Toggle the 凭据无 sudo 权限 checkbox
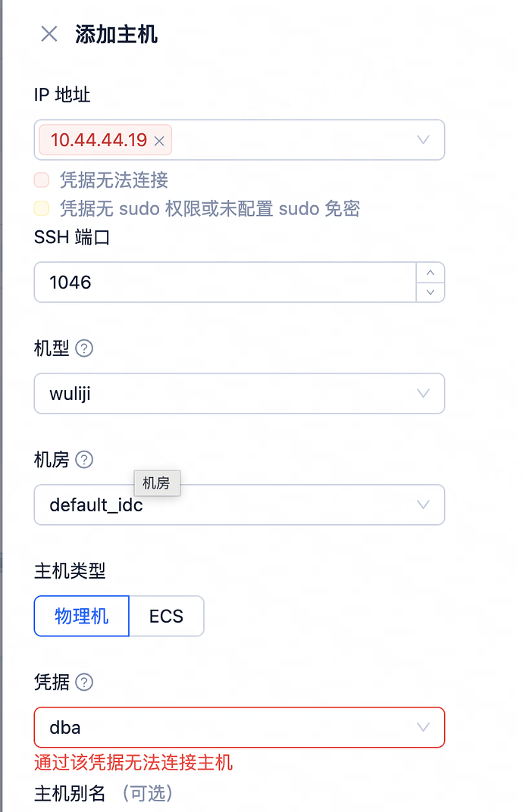This screenshot has height=812, width=523. click(x=42, y=208)
